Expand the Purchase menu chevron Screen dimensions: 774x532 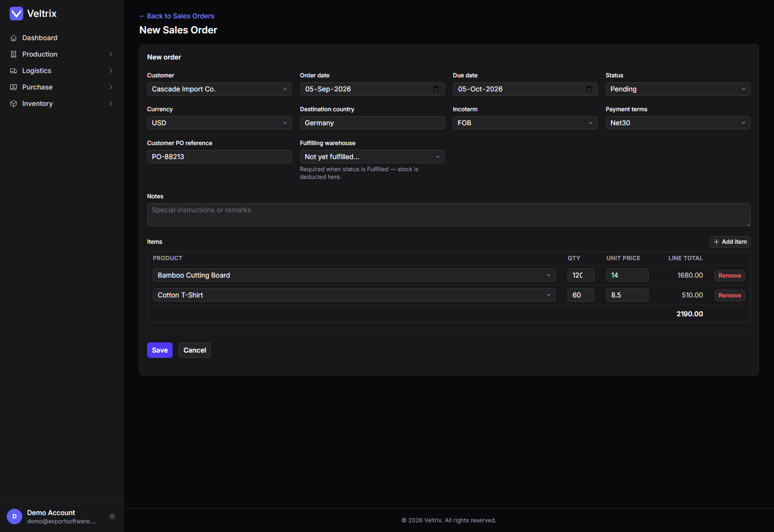111,87
